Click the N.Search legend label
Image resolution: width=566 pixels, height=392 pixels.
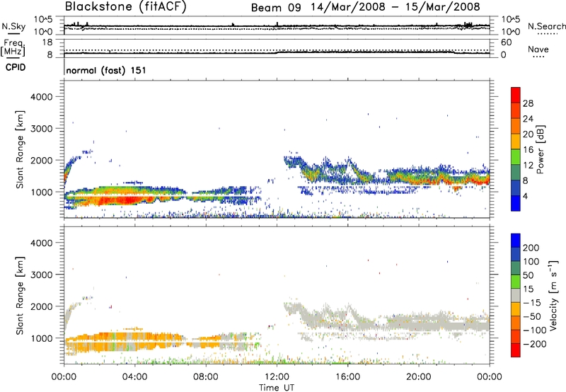click(546, 26)
